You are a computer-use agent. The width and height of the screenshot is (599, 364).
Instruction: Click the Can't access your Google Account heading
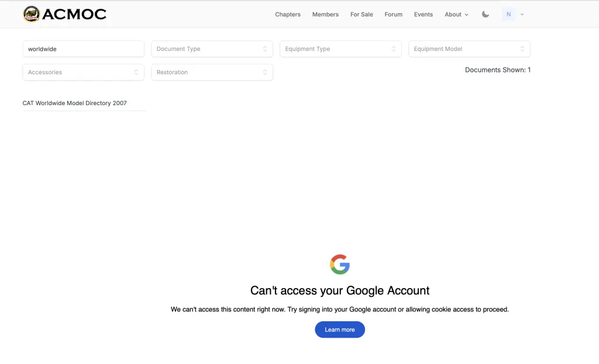pos(340,290)
